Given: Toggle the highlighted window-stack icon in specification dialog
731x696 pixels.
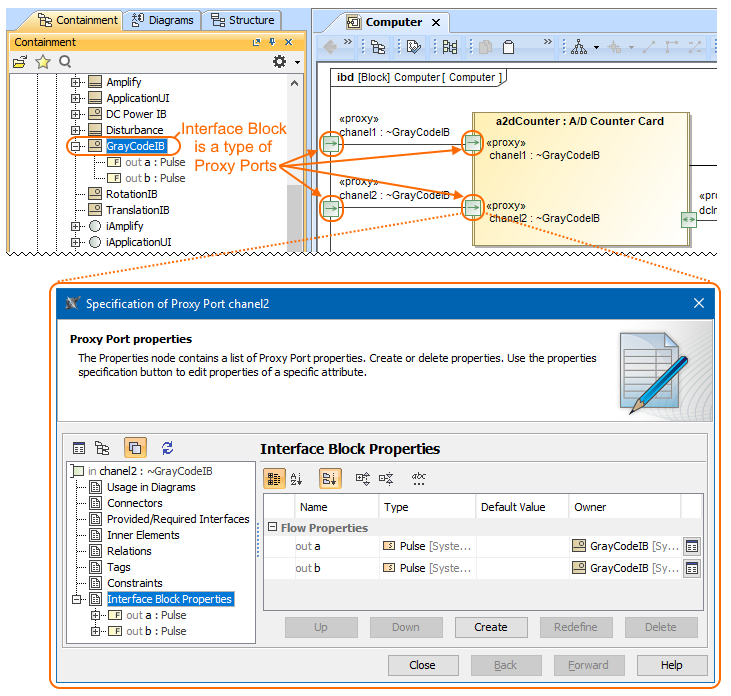Looking at the screenshot, I should pos(135,448).
